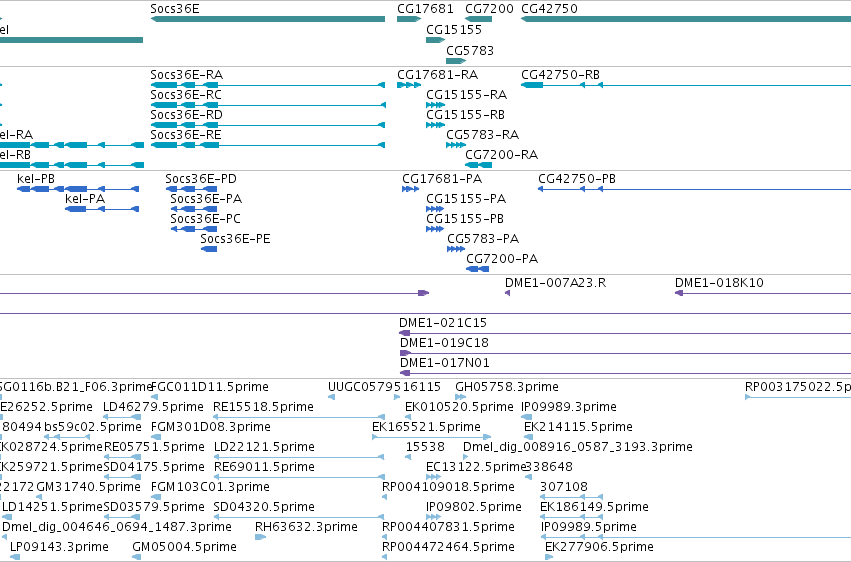Open the CG7200-PA coding sequence
851x562 pixels.
(x=478, y=269)
